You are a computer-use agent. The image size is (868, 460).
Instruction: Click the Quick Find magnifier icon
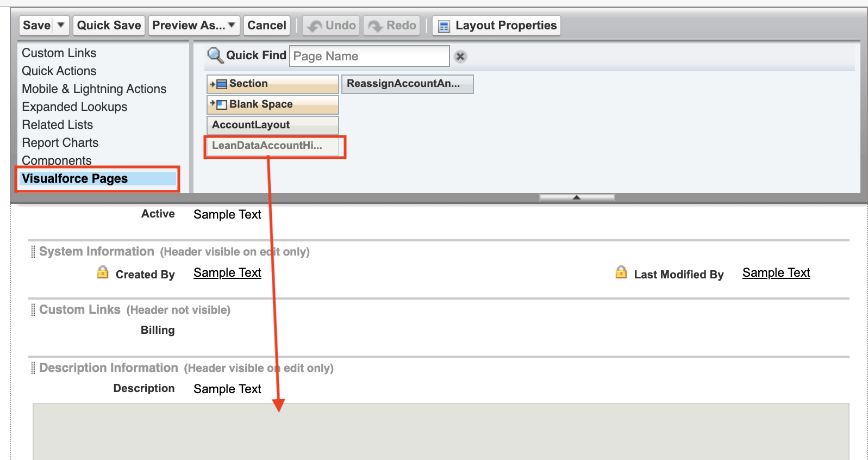215,55
